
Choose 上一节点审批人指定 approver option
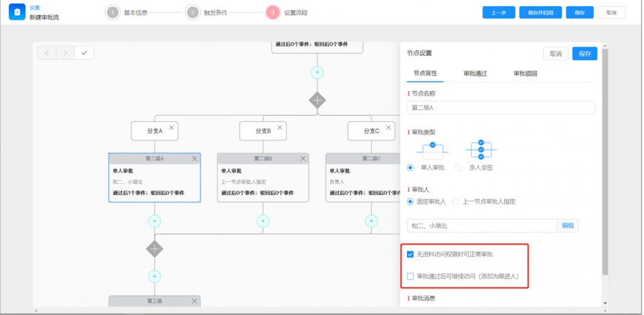click(456, 201)
